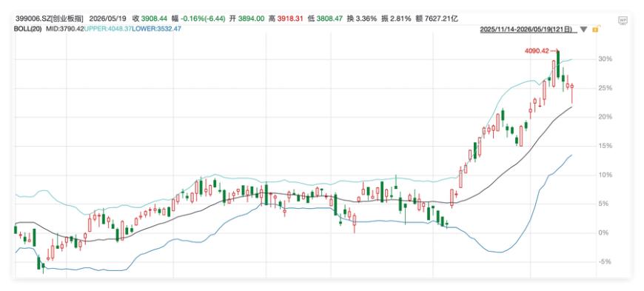Toggle the yellow padlock icon
Screen dimensions: 644x291
click(x=595, y=29)
